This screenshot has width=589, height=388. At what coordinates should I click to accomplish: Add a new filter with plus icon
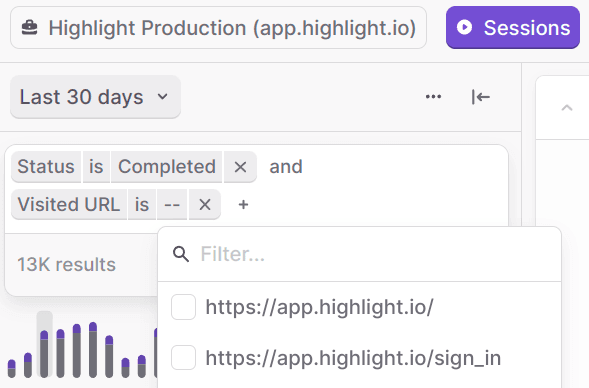243,205
